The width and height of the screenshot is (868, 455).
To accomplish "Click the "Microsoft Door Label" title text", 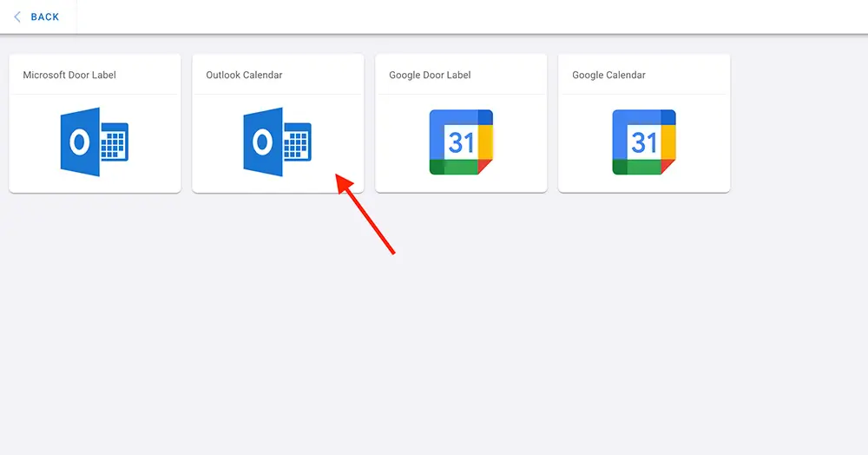I will [x=69, y=75].
